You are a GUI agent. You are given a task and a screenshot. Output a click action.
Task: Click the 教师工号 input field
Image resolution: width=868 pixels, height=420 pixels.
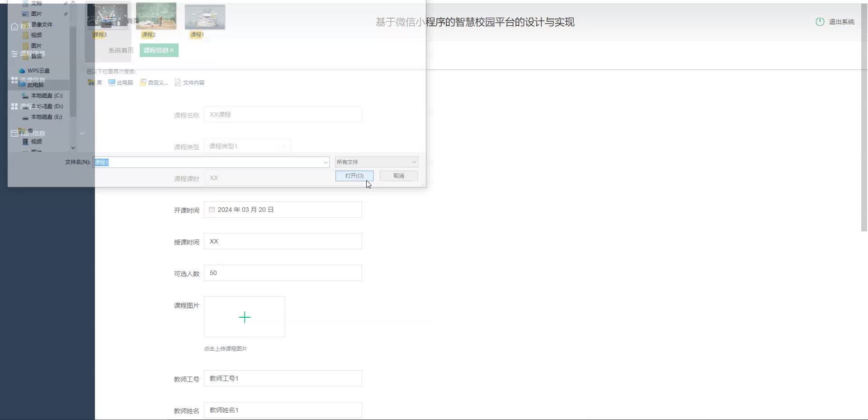click(283, 378)
